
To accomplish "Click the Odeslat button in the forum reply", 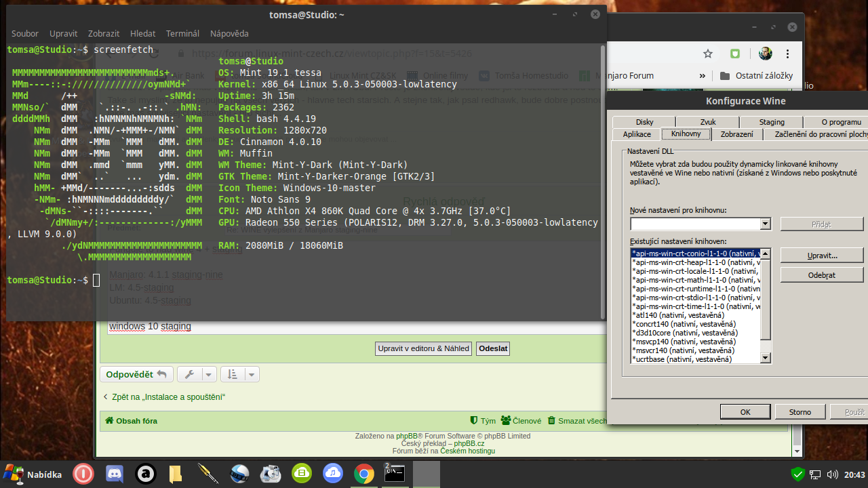I will (492, 348).
